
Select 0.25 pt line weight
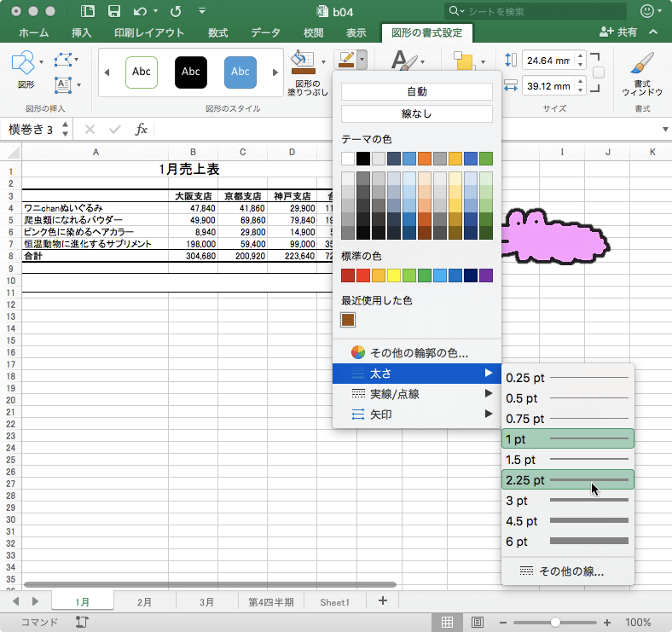click(568, 378)
